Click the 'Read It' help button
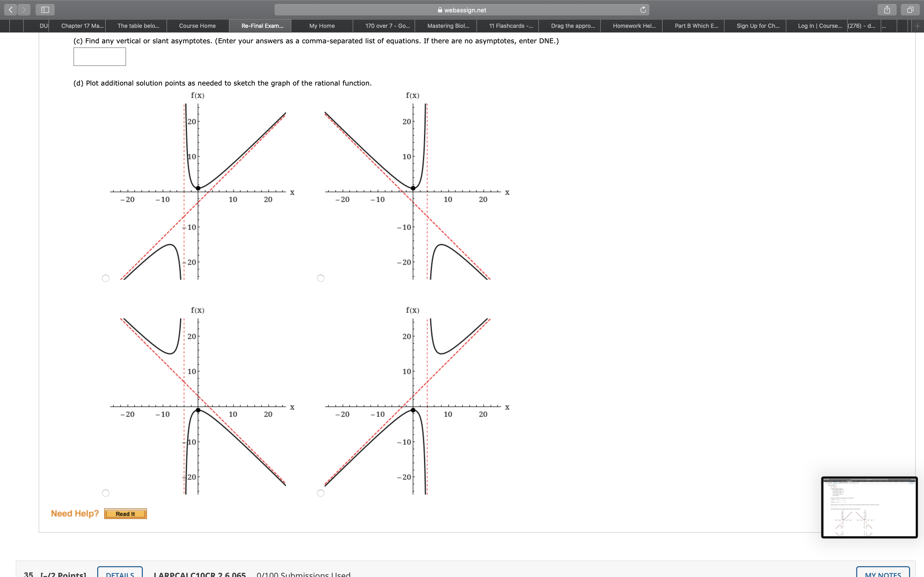Viewport: 924px width, 577px height. pyautogui.click(x=126, y=513)
